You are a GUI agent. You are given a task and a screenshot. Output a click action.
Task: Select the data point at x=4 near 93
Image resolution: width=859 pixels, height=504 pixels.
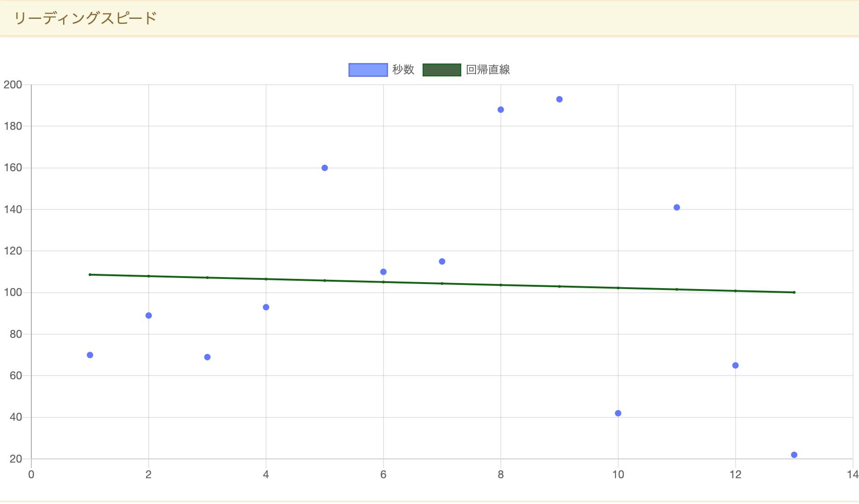(266, 307)
